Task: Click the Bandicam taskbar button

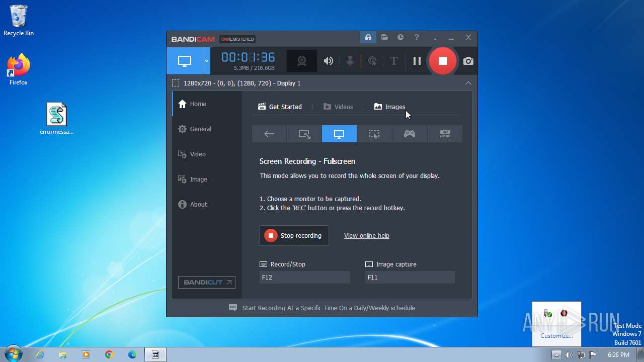Action: (x=155, y=354)
